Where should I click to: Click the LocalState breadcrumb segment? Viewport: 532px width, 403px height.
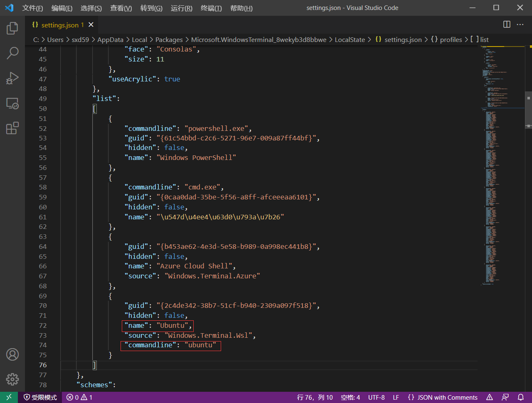click(x=350, y=39)
